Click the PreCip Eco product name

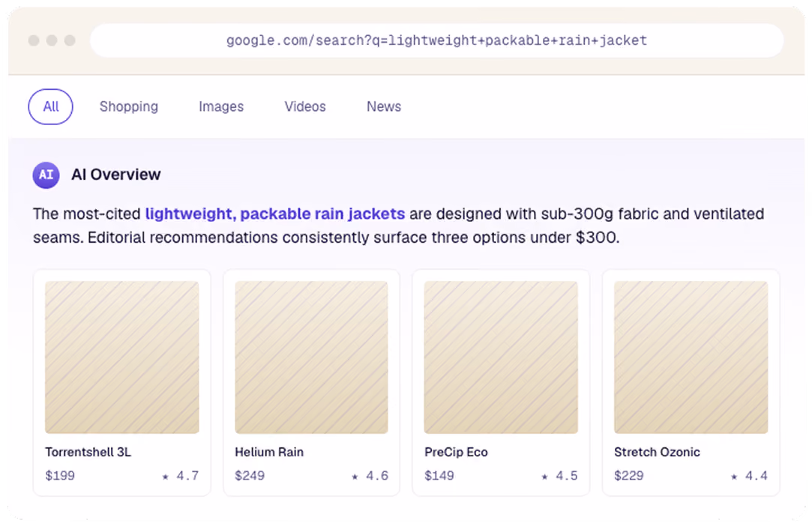(456, 452)
